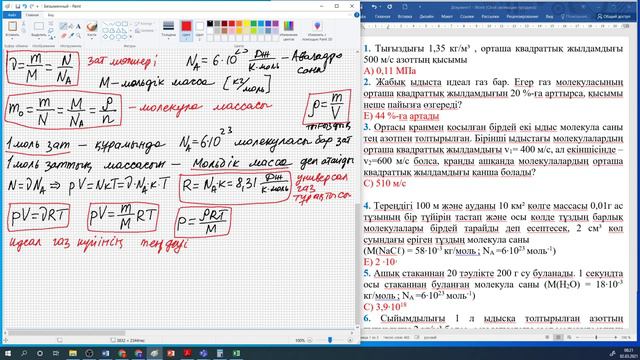Image resolution: width=640 pixels, height=360 pixels.
Task: Open the line Thickness selector
Action: (x=168, y=30)
